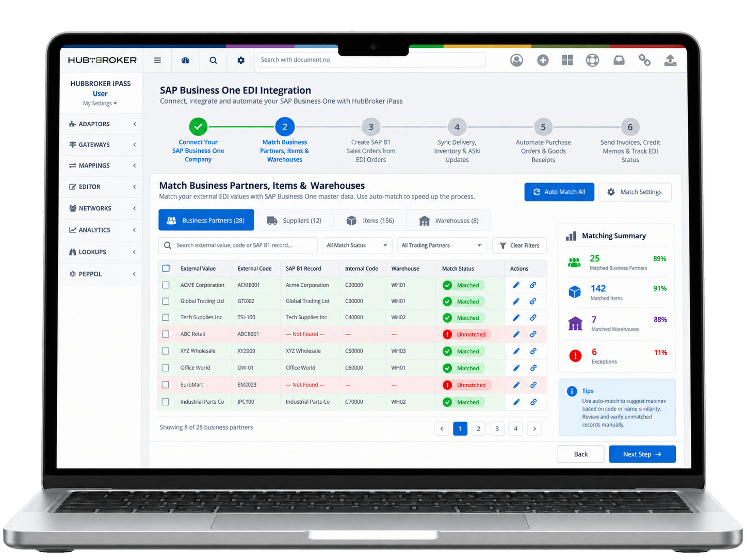
Task: Click the document number search field
Action: tap(371, 60)
